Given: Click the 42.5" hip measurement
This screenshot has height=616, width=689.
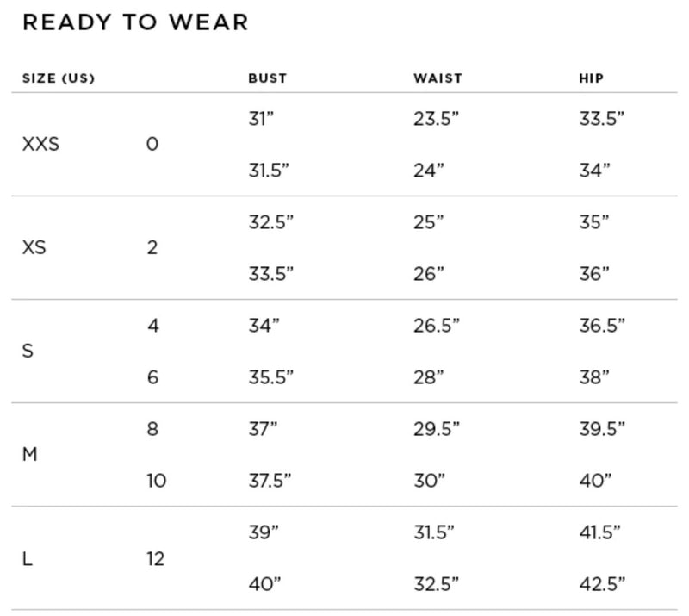Looking at the screenshot, I should pyautogui.click(x=601, y=584).
